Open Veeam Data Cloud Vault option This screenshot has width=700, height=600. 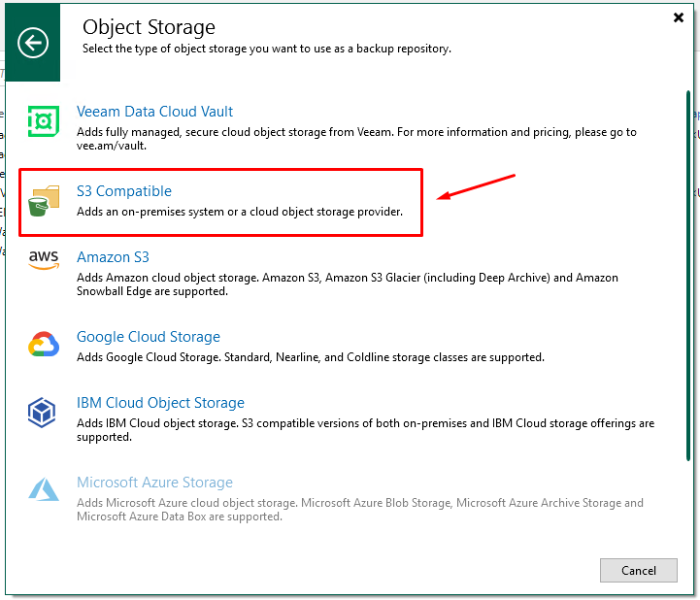(154, 111)
